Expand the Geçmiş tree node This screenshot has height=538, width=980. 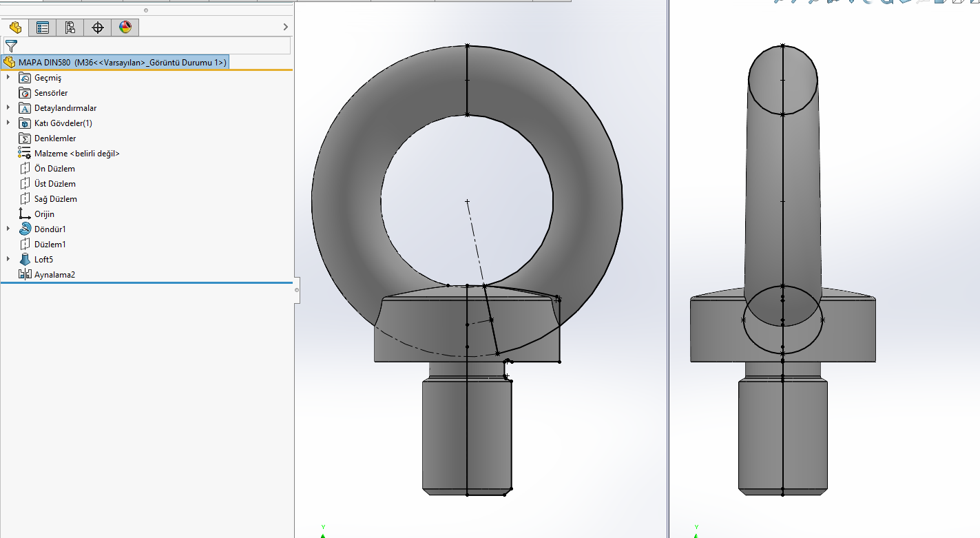coord(8,78)
